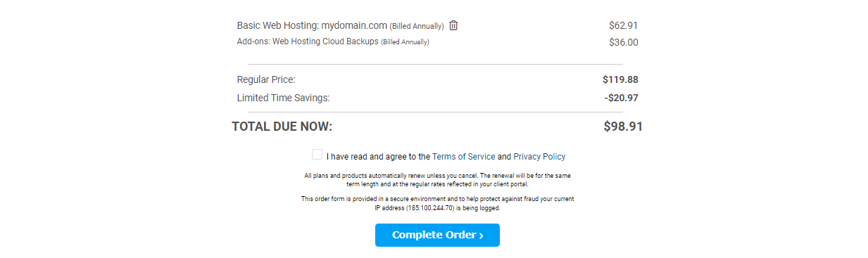Screen dimensions: 868x258
Task: Click the $98.91 total amount
Action: [x=623, y=127]
